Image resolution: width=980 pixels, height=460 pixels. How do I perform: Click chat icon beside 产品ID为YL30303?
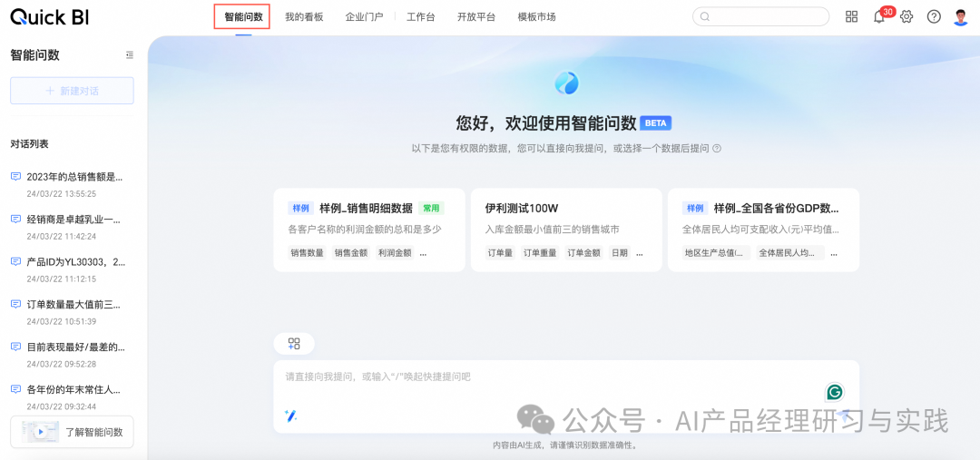tap(15, 262)
